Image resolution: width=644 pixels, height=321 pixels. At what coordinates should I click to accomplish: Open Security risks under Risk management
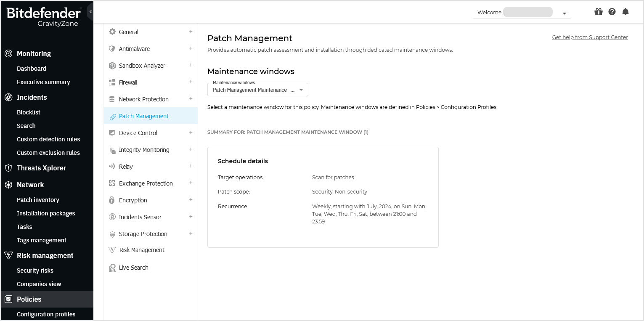point(35,271)
